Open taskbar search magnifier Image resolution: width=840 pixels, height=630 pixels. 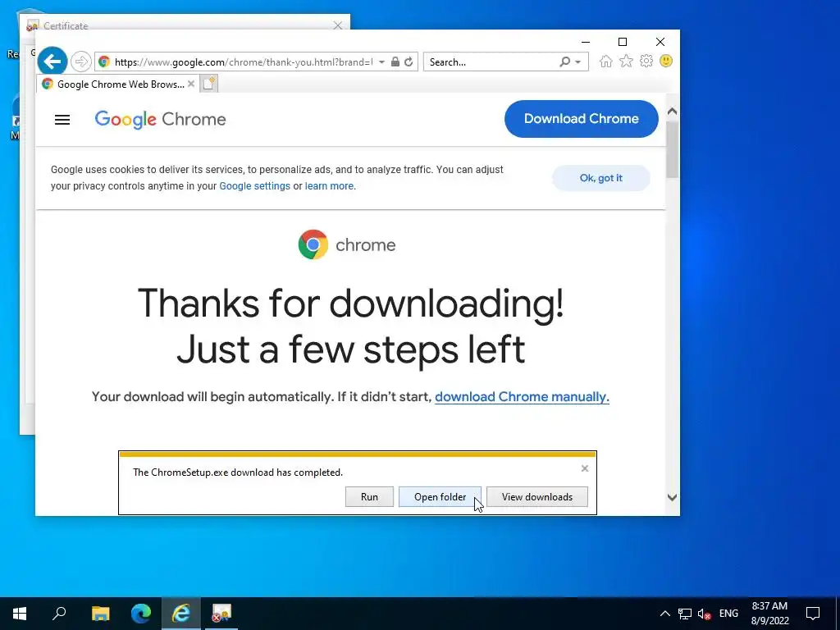[59, 614]
